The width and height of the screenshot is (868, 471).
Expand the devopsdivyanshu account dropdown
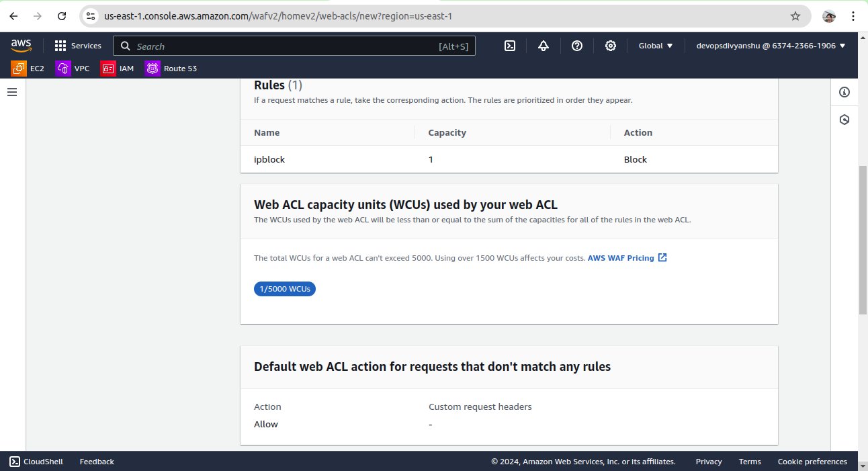click(x=771, y=46)
